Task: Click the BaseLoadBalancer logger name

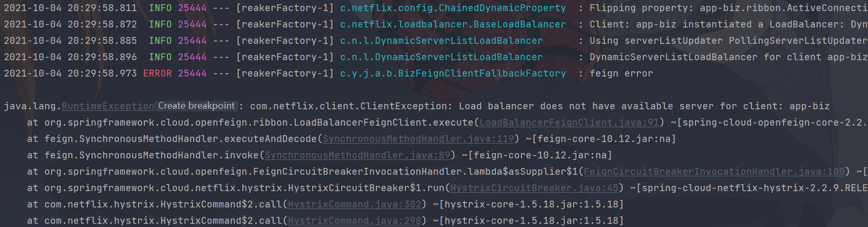Action: click(452, 24)
